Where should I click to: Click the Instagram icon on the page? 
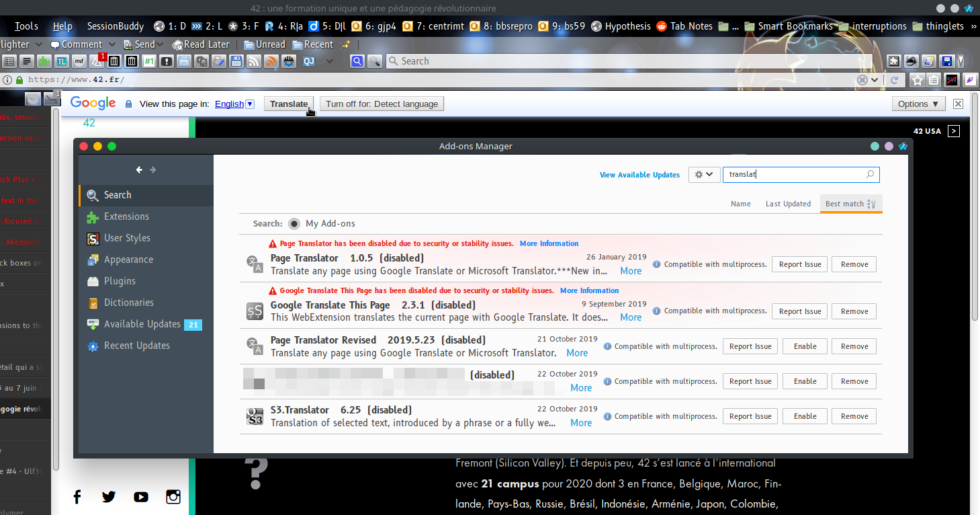click(x=173, y=497)
